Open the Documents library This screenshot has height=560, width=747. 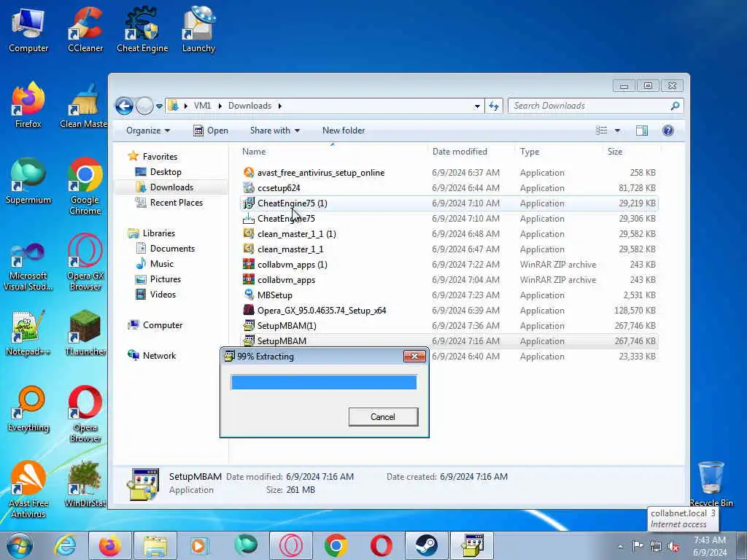coord(172,249)
